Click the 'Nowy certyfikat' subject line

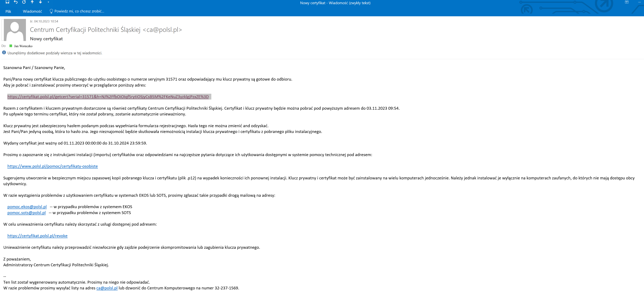click(x=46, y=39)
